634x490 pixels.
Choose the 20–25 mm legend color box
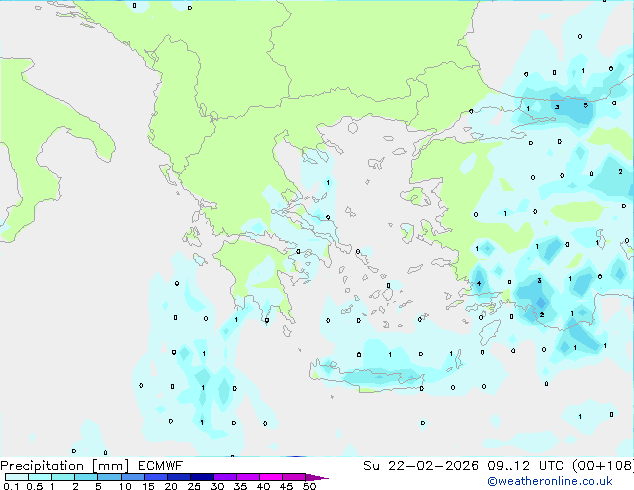(179, 477)
